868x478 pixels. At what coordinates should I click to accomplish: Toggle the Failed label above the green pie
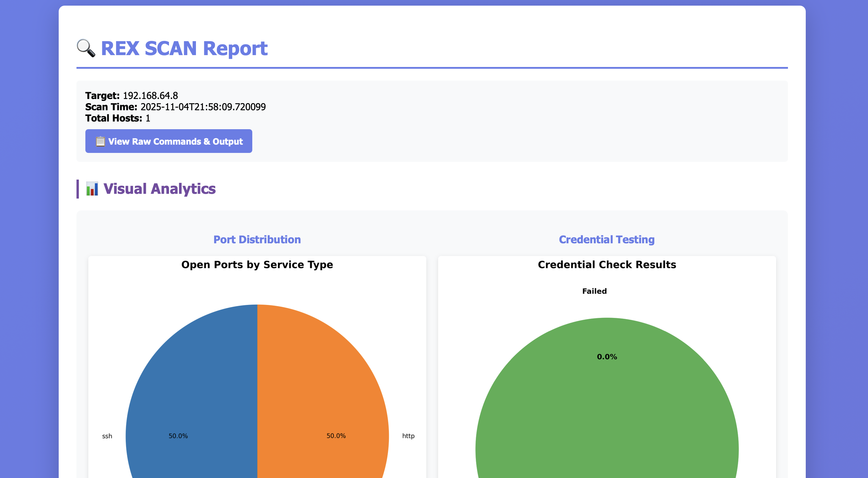click(594, 291)
